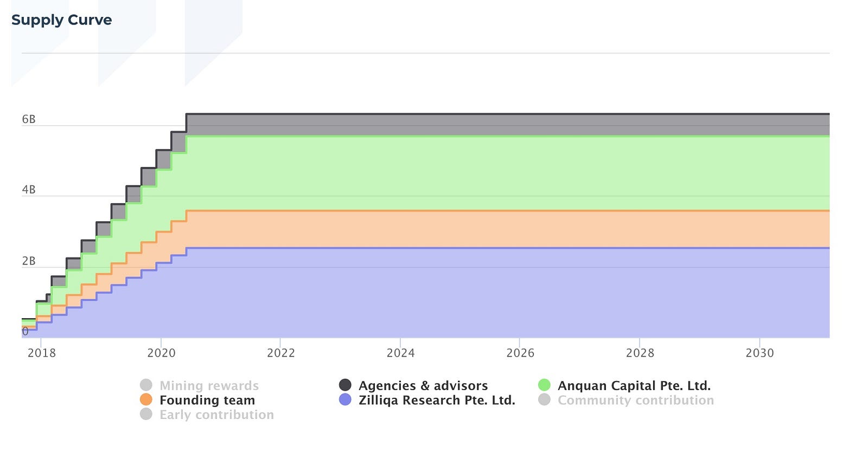Click the 2020 x-axis label
The width and height of the screenshot is (868, 452).
161,353
